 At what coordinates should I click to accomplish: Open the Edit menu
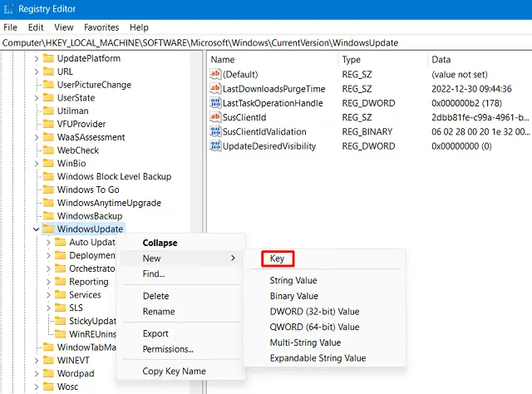[x=36, y=27]
